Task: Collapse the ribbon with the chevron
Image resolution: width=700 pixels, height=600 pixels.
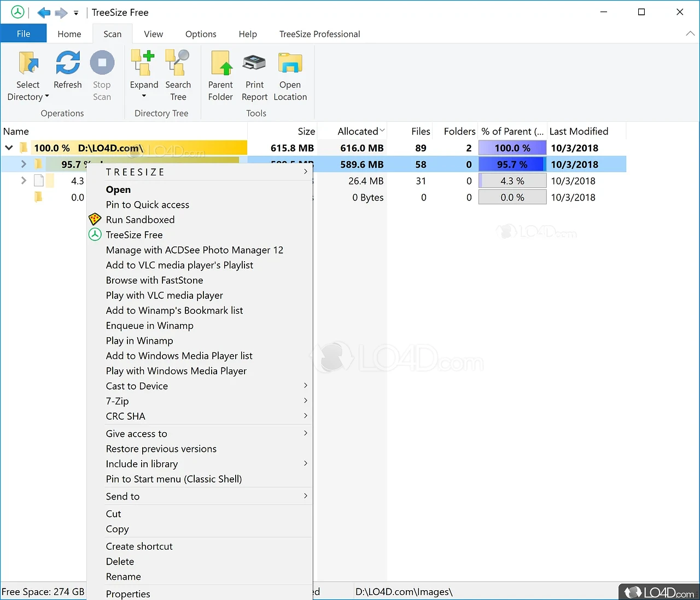Action: tap(690, 34)
